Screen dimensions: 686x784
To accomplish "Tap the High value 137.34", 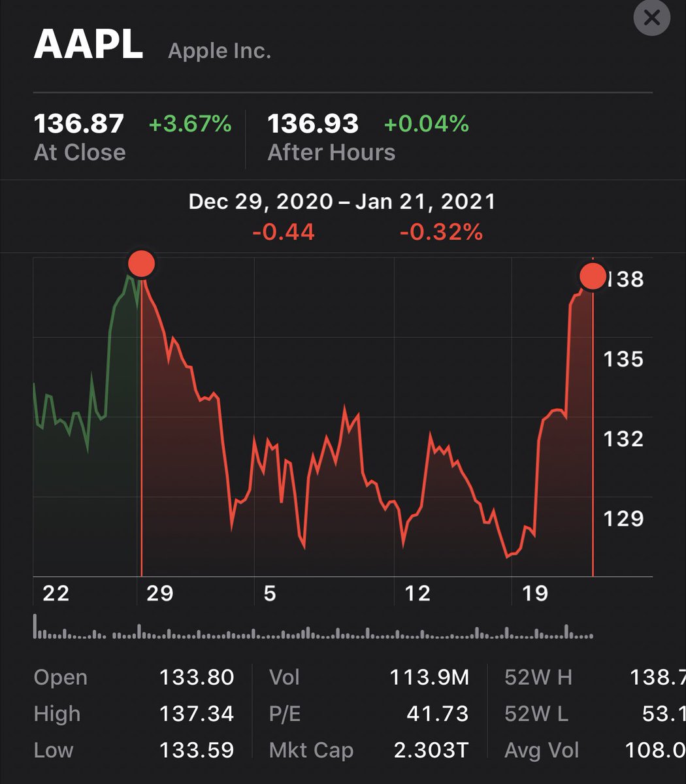I will [197, 714].
